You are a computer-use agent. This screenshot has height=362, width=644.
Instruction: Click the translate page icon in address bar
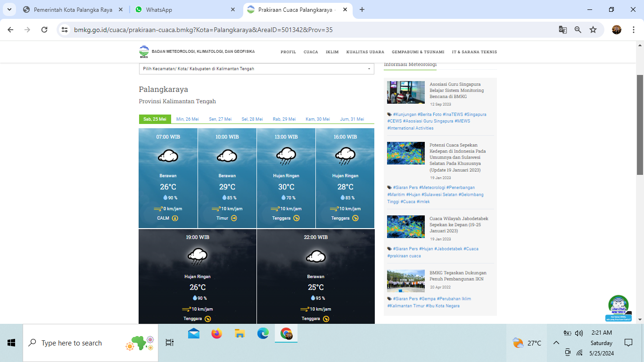click(562, 30)
